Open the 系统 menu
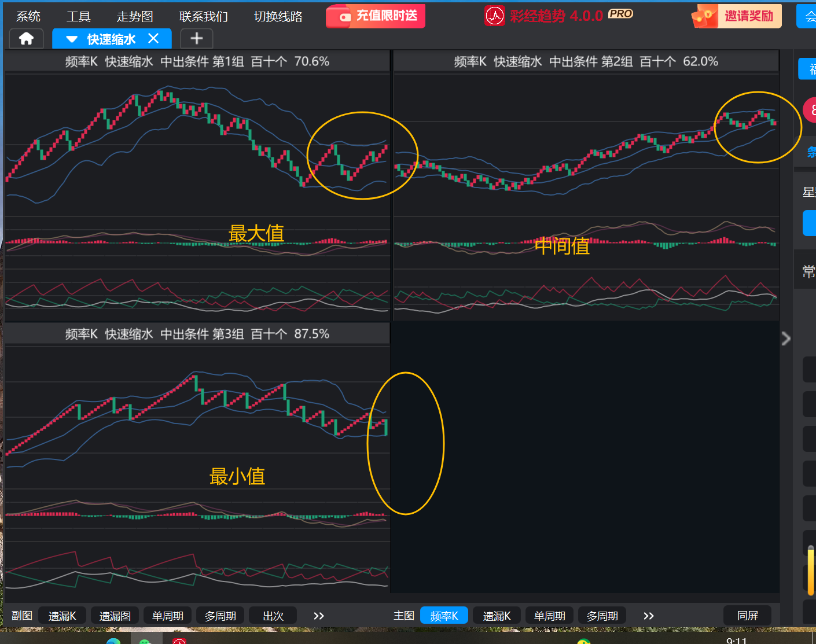This screenshot has width=816, height=644. (x=28, y=16)
